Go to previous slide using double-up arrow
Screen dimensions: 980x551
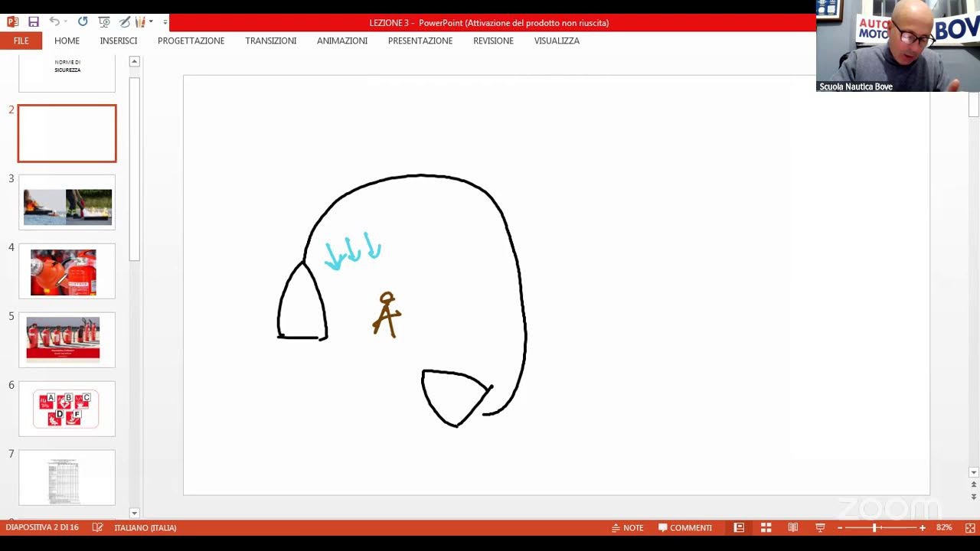tap(974, 484)
